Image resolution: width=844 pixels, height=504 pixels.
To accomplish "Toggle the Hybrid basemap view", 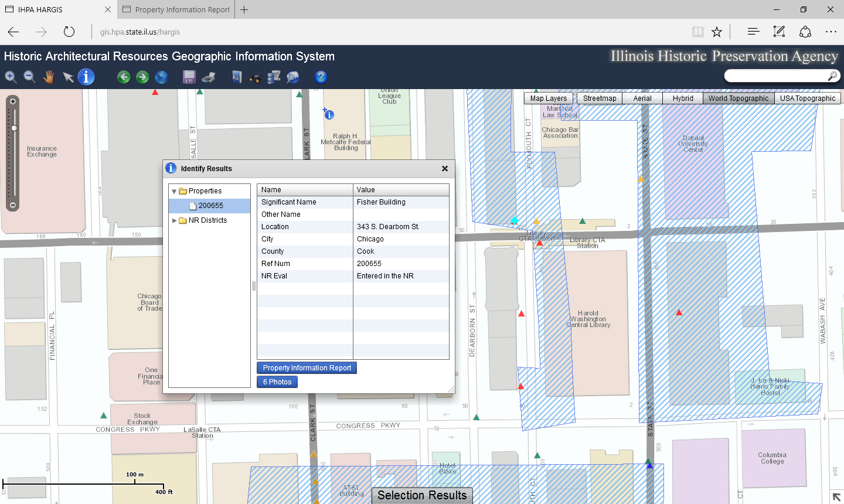I will pyautogui.click(x=683, y=98).
